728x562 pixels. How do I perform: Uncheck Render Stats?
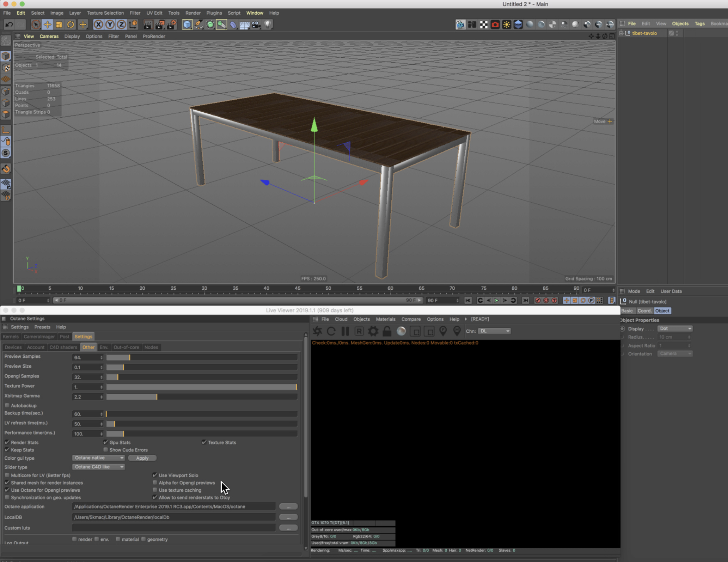tap(7, 442)
